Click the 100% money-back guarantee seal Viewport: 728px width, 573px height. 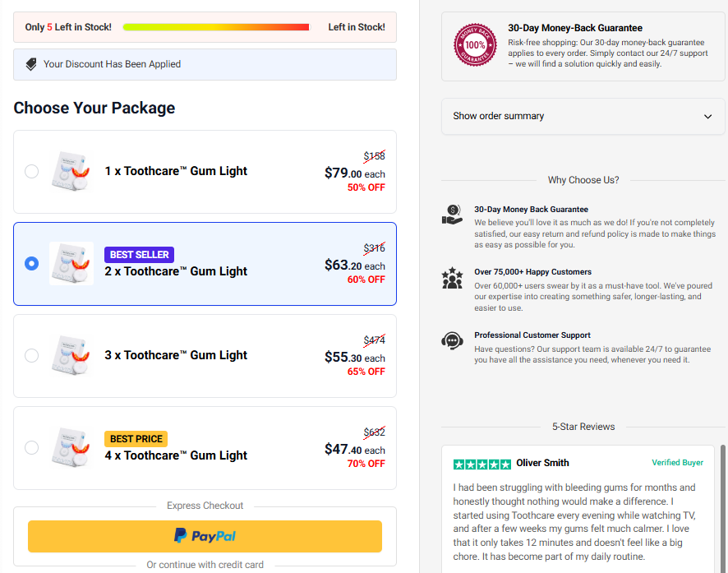475,45
